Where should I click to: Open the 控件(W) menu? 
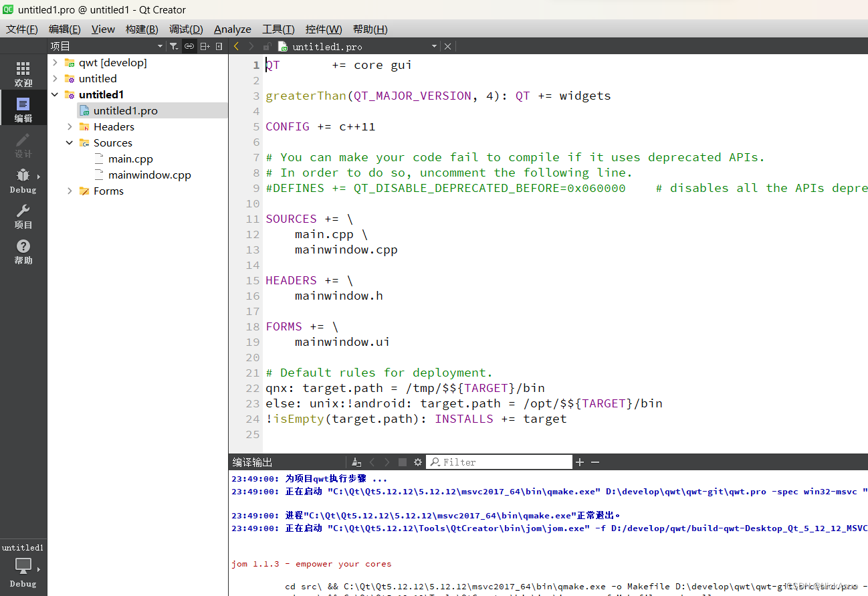point(324,29)
